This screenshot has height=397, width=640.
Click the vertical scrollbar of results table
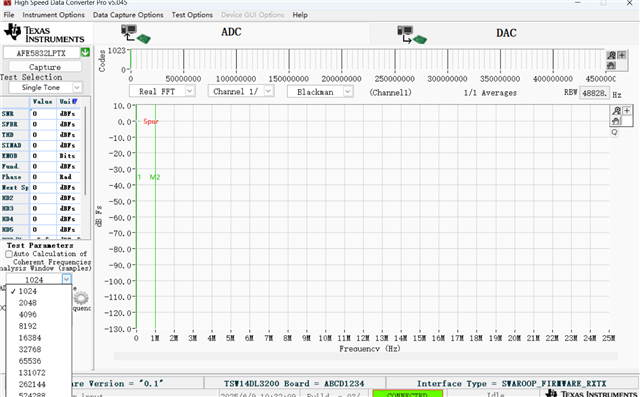tap(85, 151)
